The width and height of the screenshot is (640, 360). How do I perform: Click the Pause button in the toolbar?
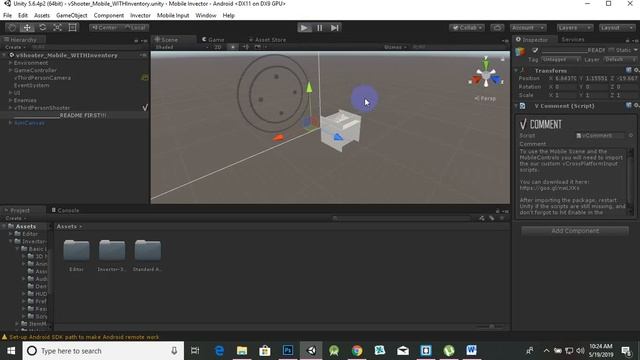click(320, 28)
